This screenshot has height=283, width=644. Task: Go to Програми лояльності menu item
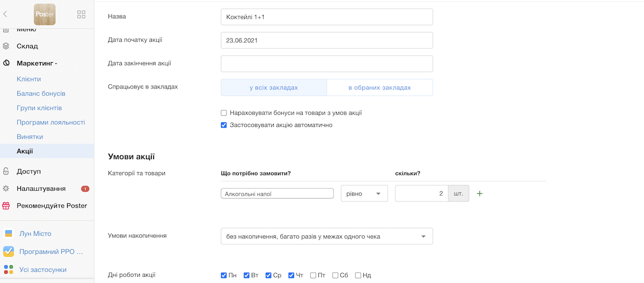point(50,122)
